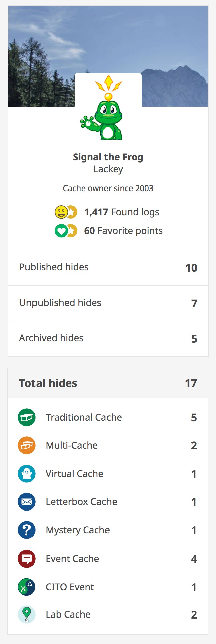Viewport: 216px width, 644px height.
Task: Click the Traditional Cache green icon
Action: click(27, 417)
